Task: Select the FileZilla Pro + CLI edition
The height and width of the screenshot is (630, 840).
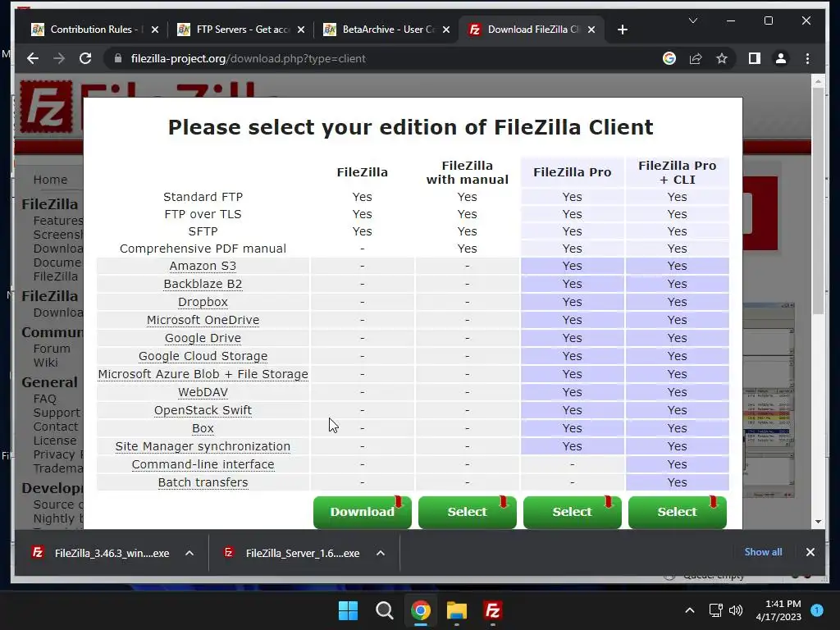Action: pos(677,512)
